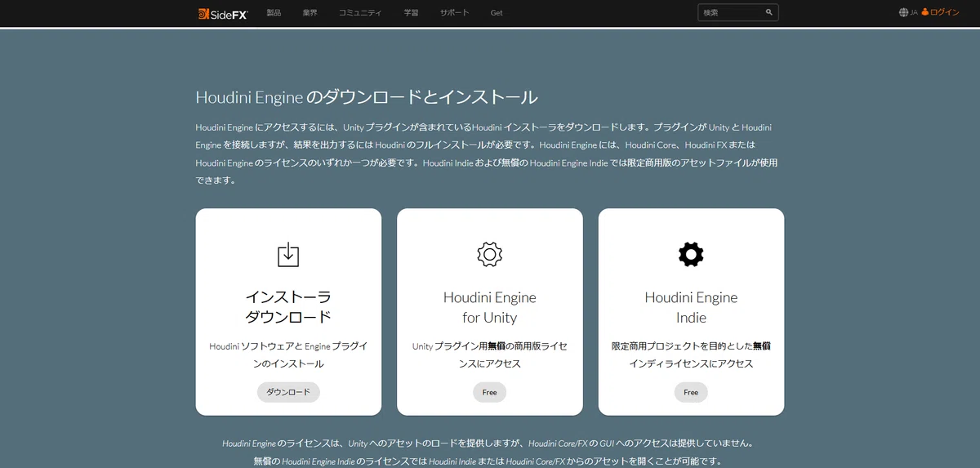Click text 'Houdini ソフトウェアと Engine プラグインのインストール'
Image resolution: width=980 pixels, height=468 pixels.
coord(288,355)
